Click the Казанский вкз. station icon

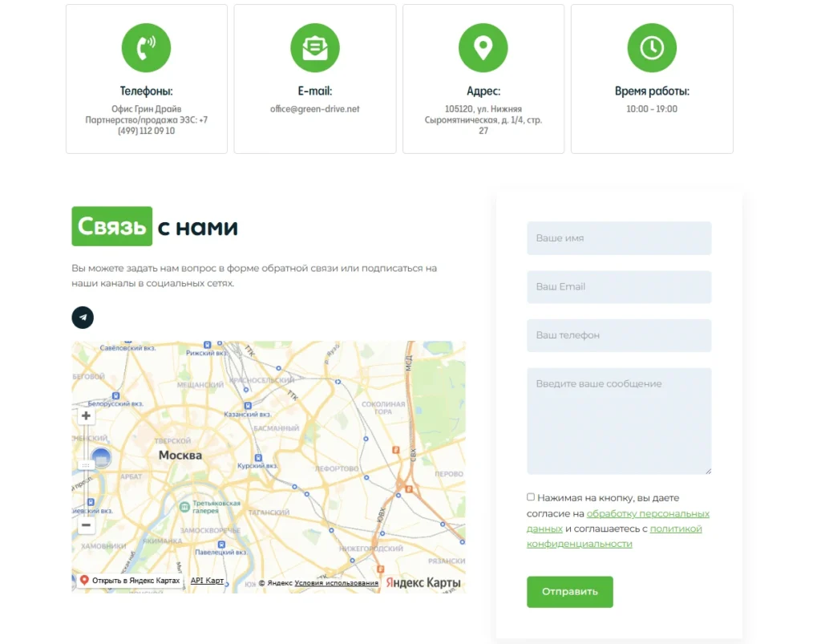click(x=248, y=406)
